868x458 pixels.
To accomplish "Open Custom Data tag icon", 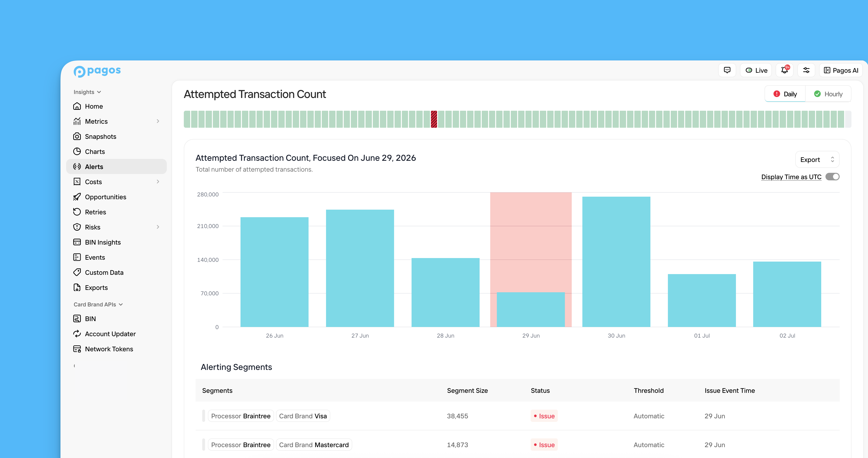I will click(x=77, y=272).
